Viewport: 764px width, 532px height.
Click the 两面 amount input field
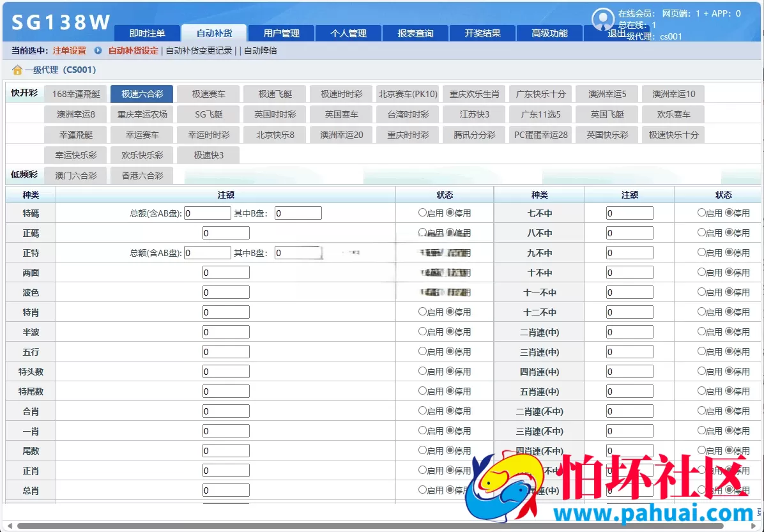coord(226,272)
